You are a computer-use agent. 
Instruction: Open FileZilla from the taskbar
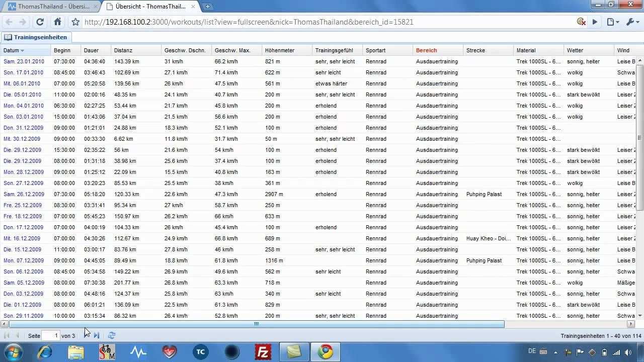[263, 351]
